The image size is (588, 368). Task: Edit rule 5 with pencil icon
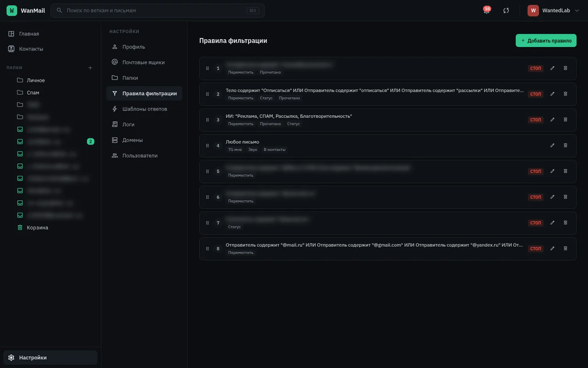[552, 171]
